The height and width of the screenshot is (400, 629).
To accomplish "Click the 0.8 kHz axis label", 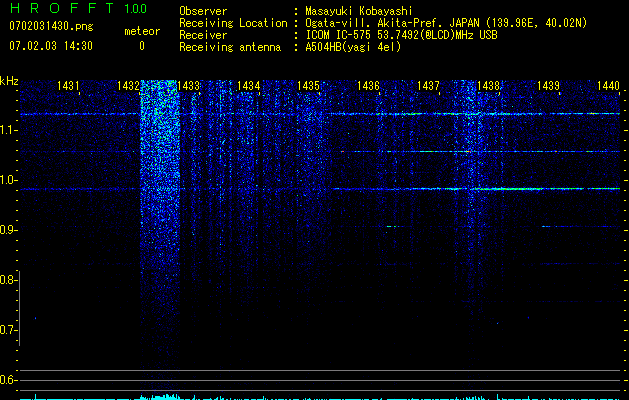I will pyautogui.click(x=8, y=280).
